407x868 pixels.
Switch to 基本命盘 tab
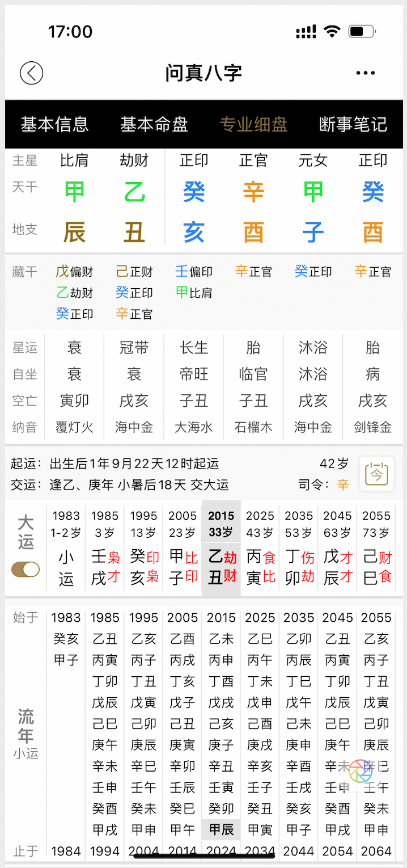[x=154, y=124]
